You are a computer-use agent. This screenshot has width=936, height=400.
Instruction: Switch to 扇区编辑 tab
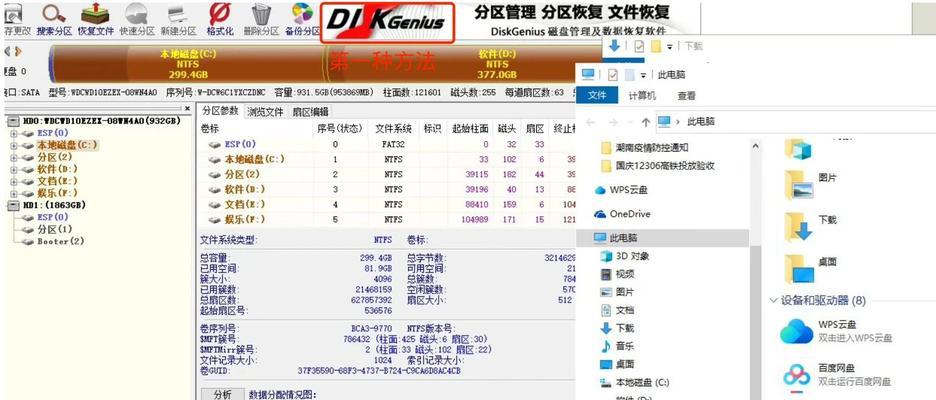click(x=310, y=112)
